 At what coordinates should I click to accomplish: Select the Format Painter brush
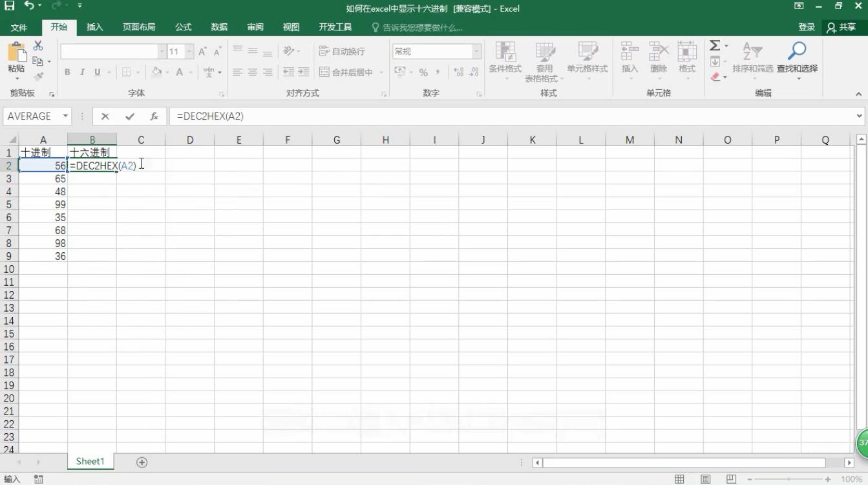38,76
